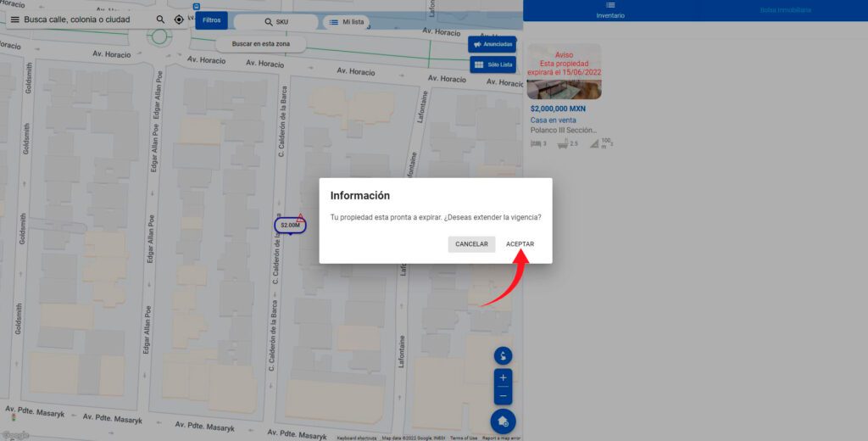
Task: Open the expiring property thumbnail
Action: [564, 71]
